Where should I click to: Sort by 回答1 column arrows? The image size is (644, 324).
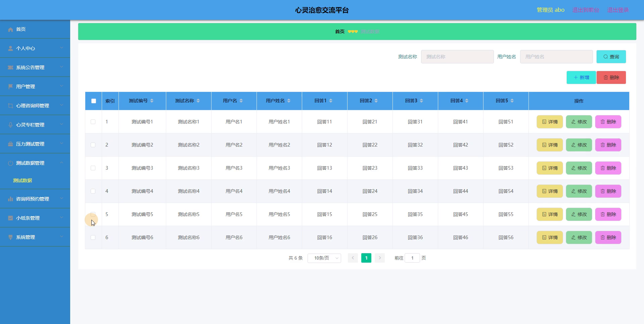click(x=331, y=101)
